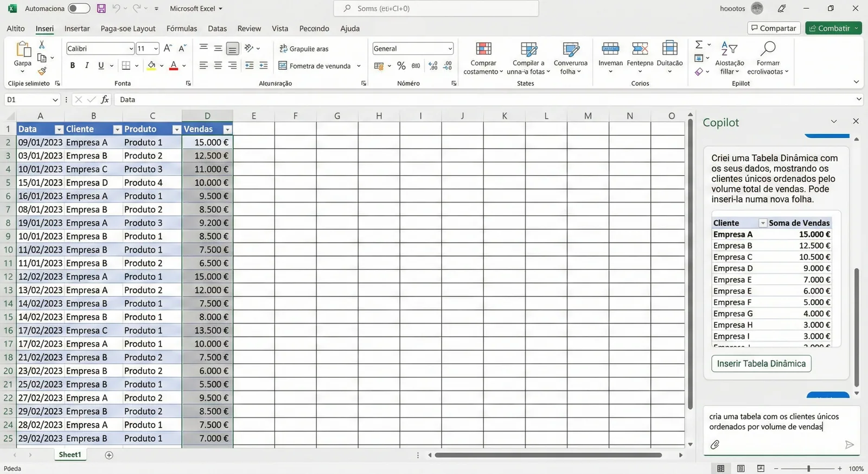Click the percent style icon
Viewport: 868px width, 474px height.
point(401,66)
